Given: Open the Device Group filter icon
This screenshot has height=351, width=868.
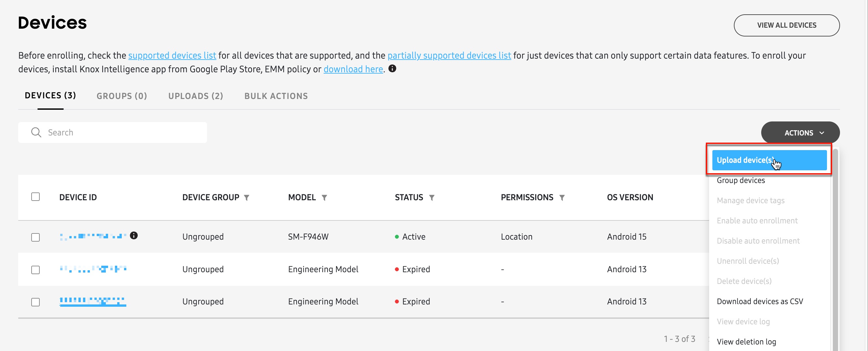Looking at the screenshot, I should (247, 198).
